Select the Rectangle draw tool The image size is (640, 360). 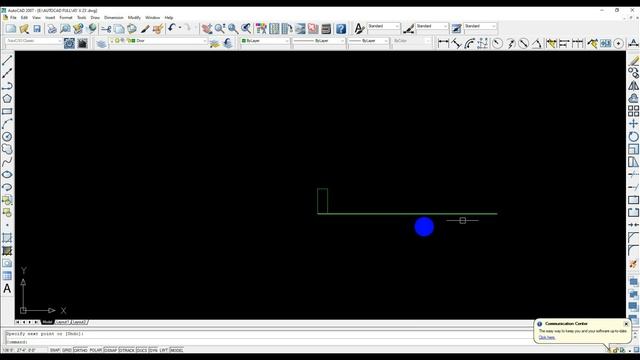pos(7,111)
